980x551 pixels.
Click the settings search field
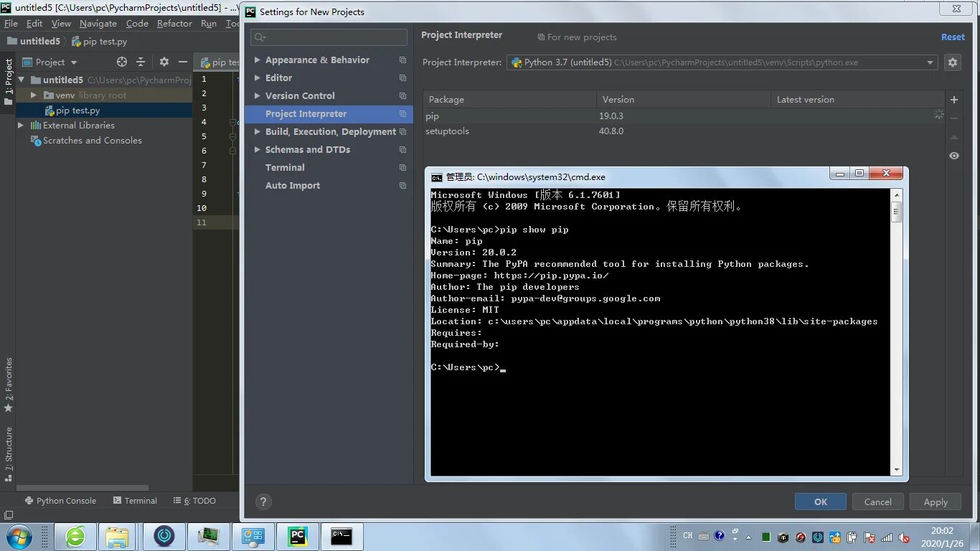(x=329, y=37)
